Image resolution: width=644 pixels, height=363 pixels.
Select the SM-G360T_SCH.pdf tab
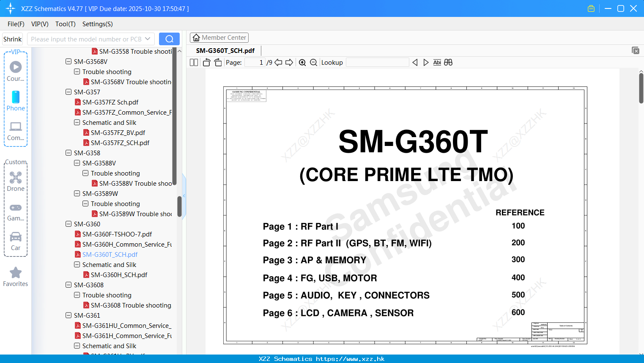[225, 51]
